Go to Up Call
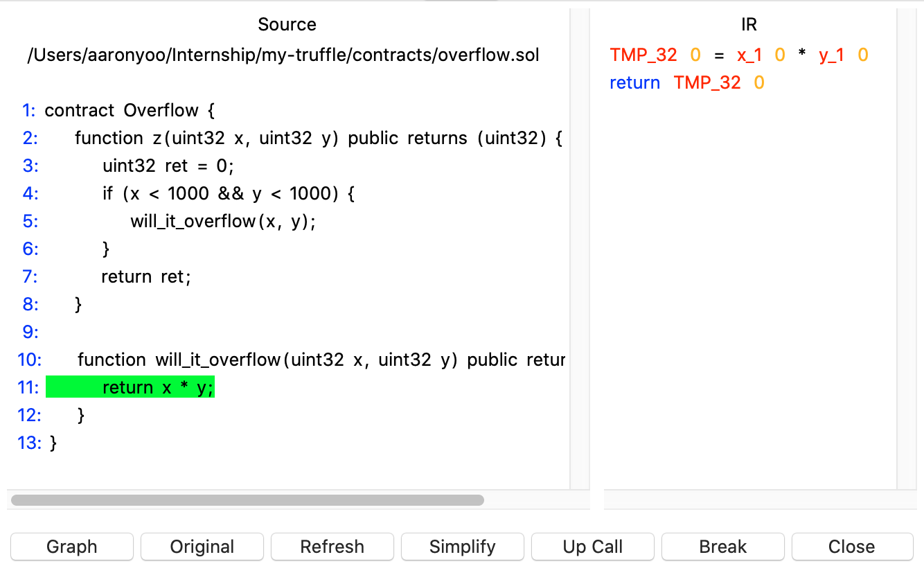924x575 pixels. coord(592,547)
